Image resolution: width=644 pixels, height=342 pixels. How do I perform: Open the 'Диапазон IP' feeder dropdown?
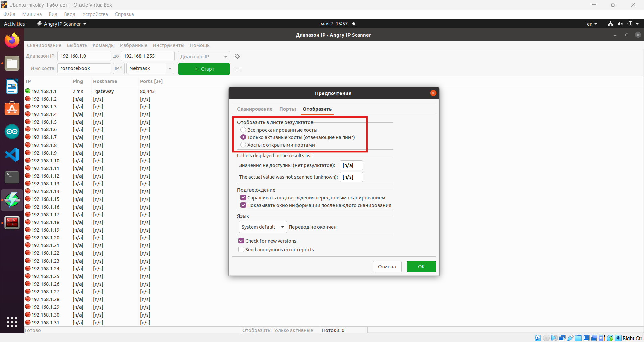204,57
